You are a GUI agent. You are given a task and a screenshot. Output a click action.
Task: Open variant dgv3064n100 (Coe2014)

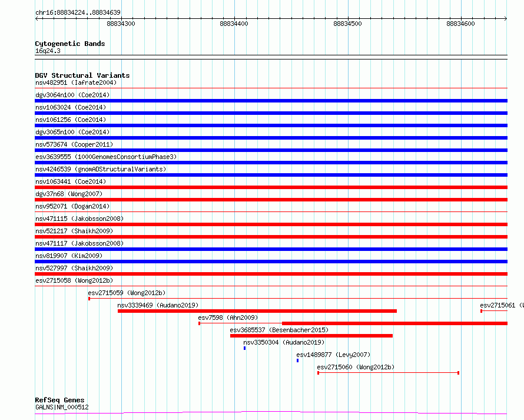(x=72, y=95)
